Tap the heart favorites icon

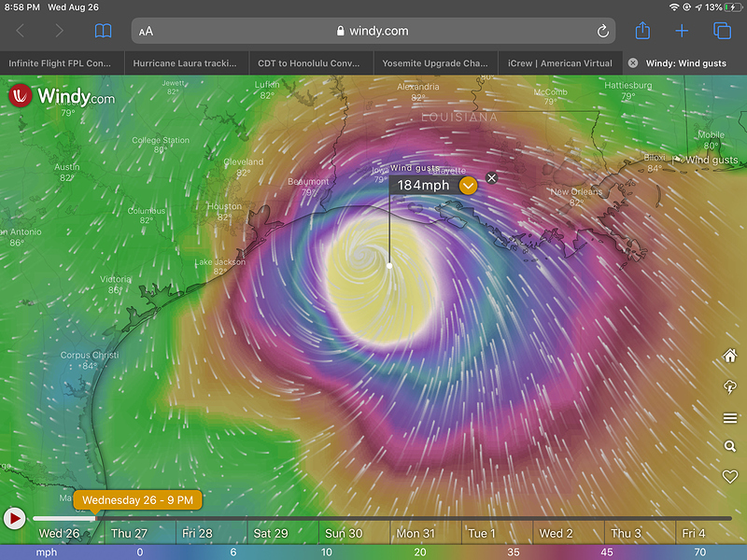tap(730, 476)
